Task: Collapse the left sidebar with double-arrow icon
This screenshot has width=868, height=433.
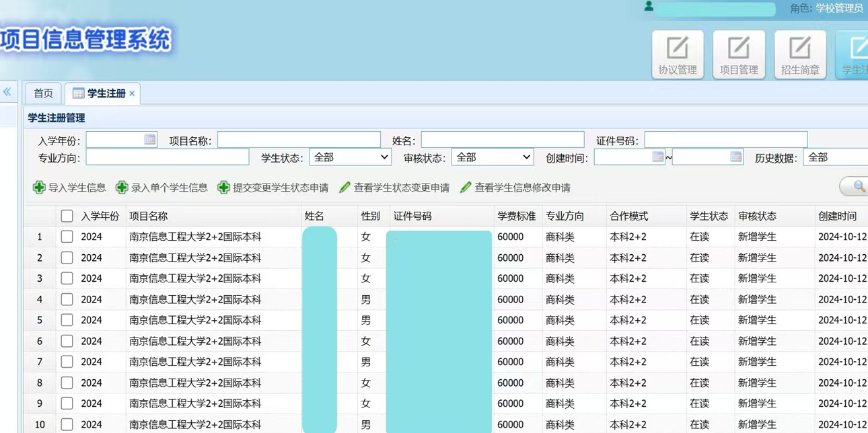Action: (x=7, y=92)
